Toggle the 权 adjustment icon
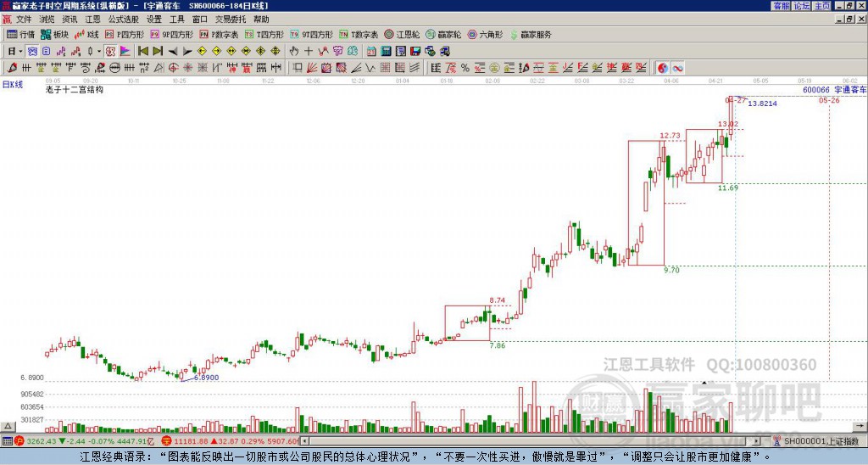The image size is (868, 465). pos(110,52)
